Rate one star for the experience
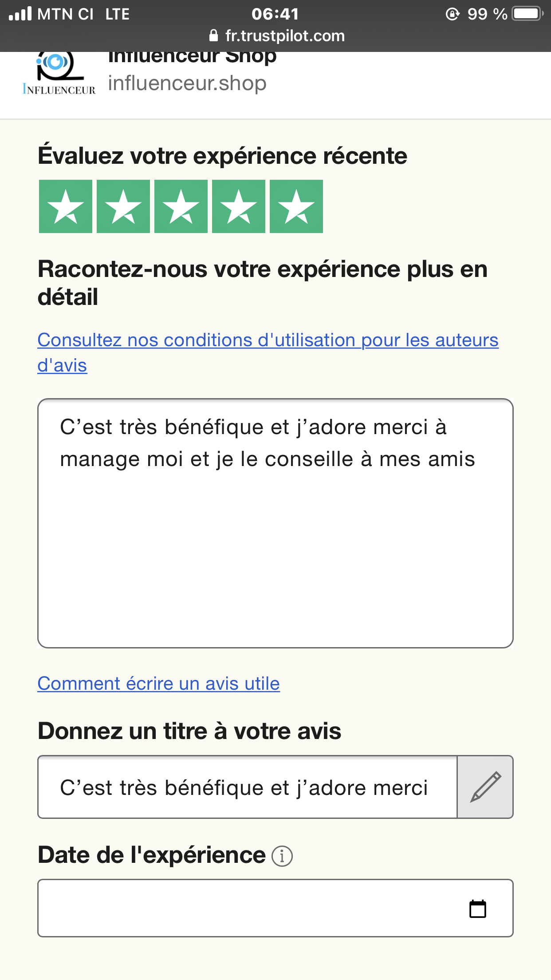 (66, 206)
